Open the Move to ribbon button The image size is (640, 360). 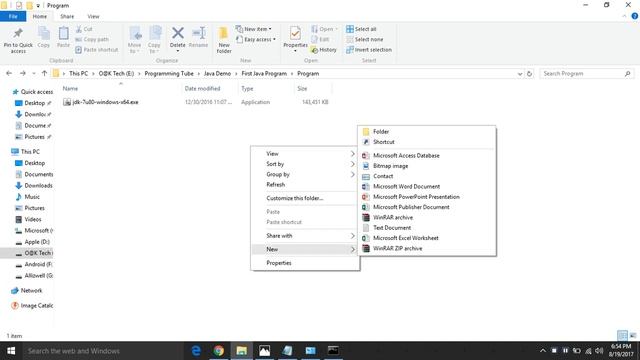coord(135,40)
